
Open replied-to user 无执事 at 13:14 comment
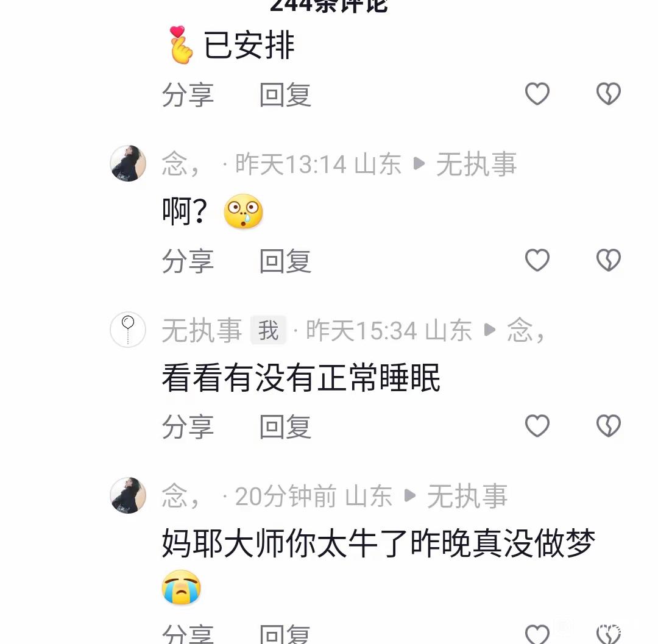click(x=476, y=164)
